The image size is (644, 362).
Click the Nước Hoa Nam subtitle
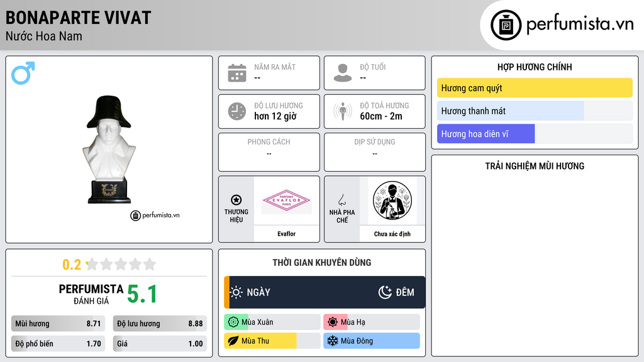(43, 36)
